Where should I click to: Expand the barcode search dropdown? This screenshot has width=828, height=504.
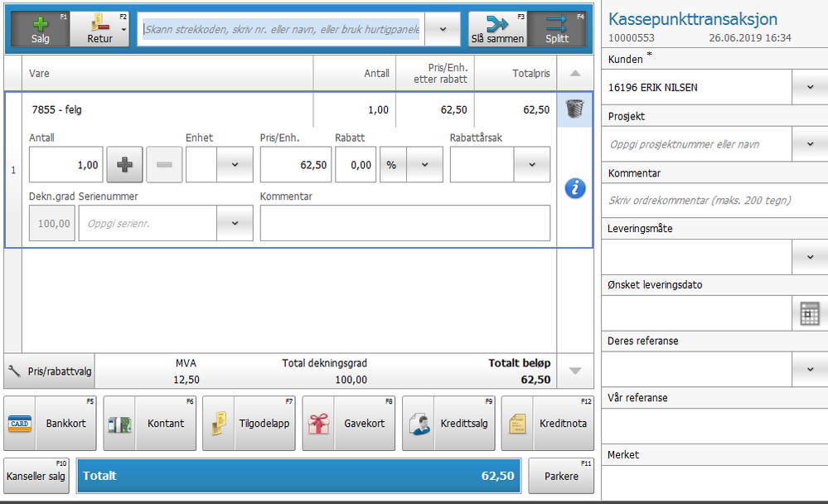click(443, 30)
